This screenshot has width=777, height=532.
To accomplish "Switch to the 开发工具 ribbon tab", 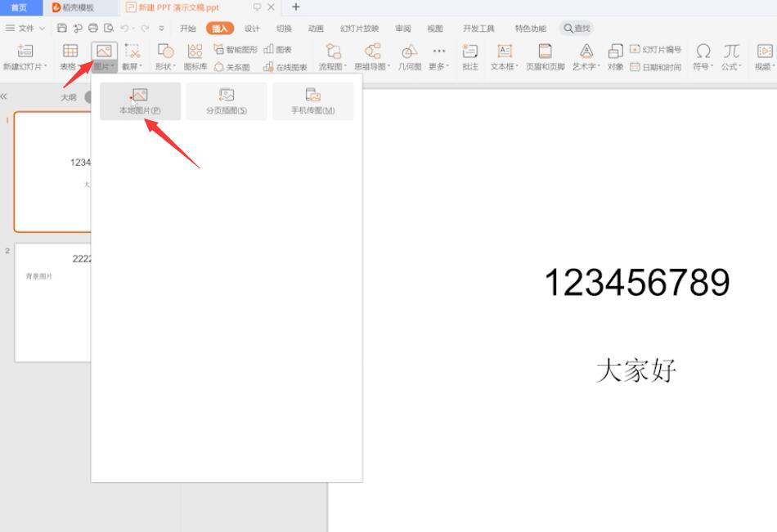I will coord(478,29).
